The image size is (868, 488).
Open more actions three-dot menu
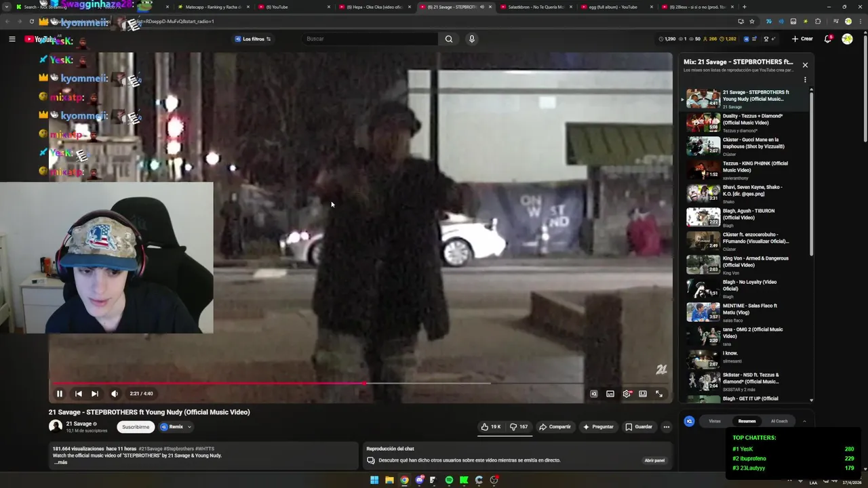click(x=667, y=427)
